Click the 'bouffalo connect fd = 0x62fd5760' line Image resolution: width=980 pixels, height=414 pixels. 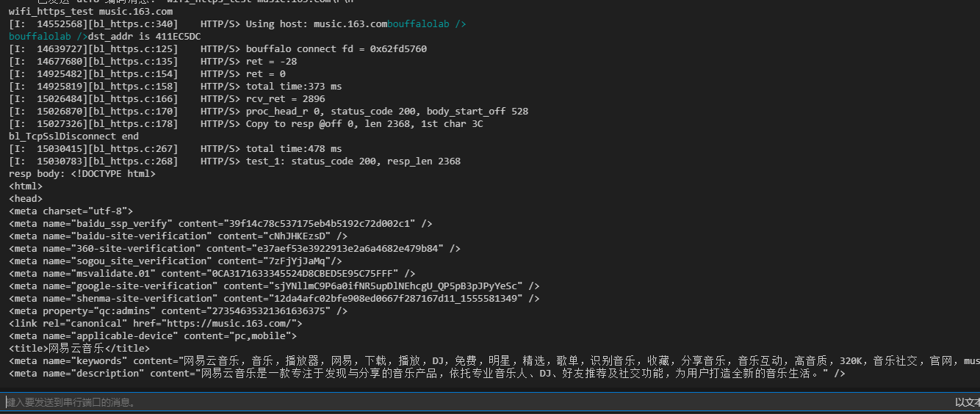point(217,49)
